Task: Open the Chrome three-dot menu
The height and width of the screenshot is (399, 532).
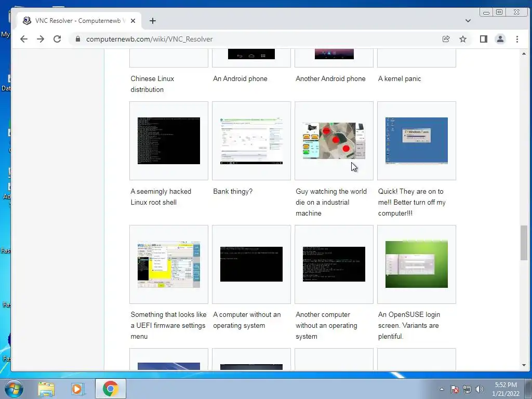Action: click(x=517, y=39)
